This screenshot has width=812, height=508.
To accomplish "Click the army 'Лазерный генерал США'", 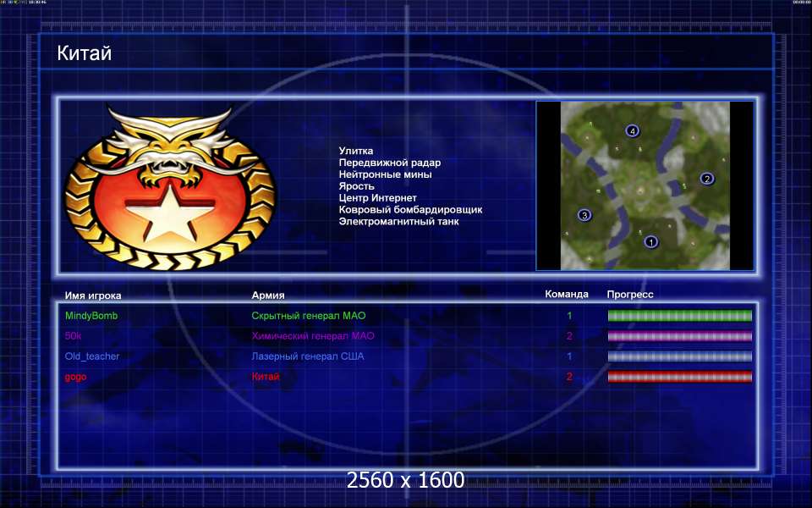I will tap(308, 356).
